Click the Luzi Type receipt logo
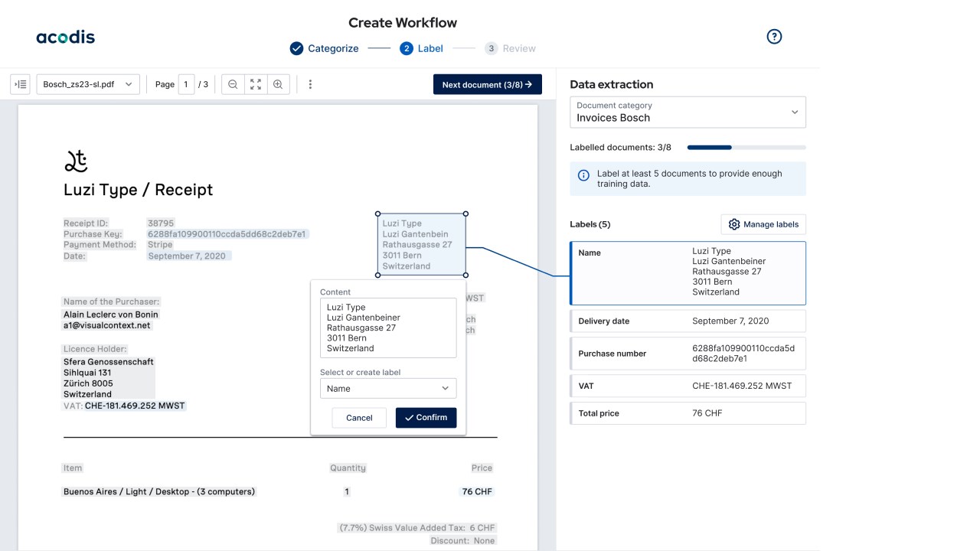This screenshot has width=980, height=551. (75, 161)
